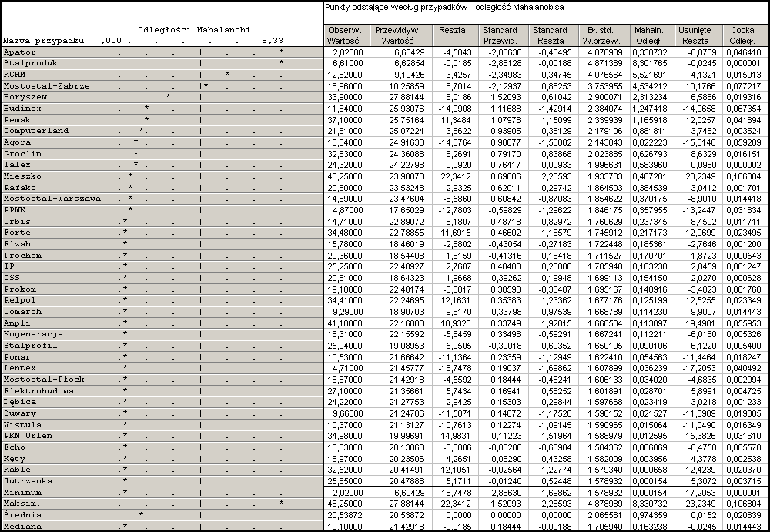Click PKN Orlen's Reszta value 14,9831
The height and width of the screenshot is (532, 770).
point(457,436)
